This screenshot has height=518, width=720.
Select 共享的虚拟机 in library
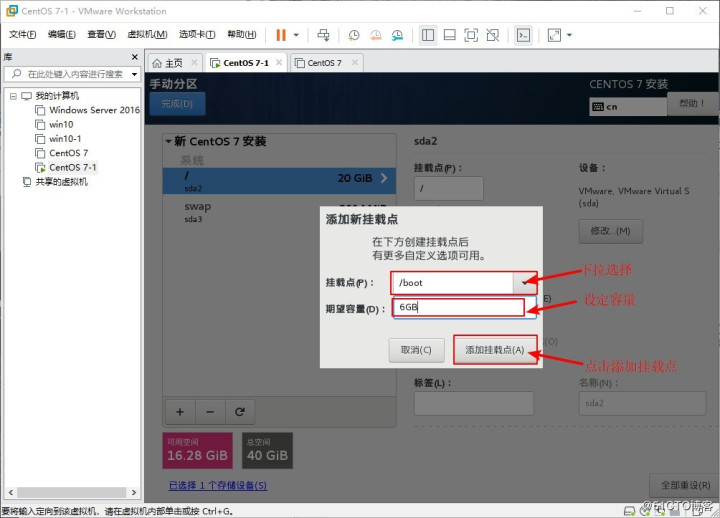point(56,182)
